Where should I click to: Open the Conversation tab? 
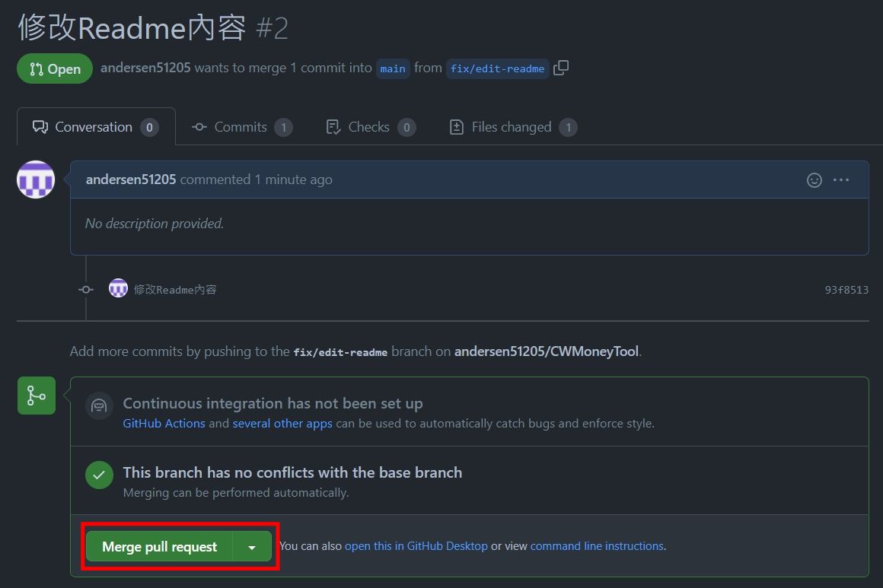pyautogui.click(x=96, y=127)
